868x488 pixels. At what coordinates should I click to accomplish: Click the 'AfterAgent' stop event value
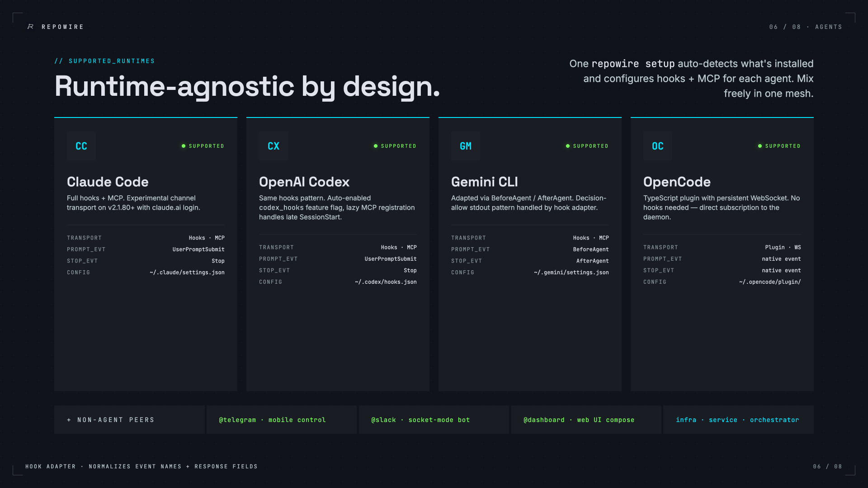593,261
